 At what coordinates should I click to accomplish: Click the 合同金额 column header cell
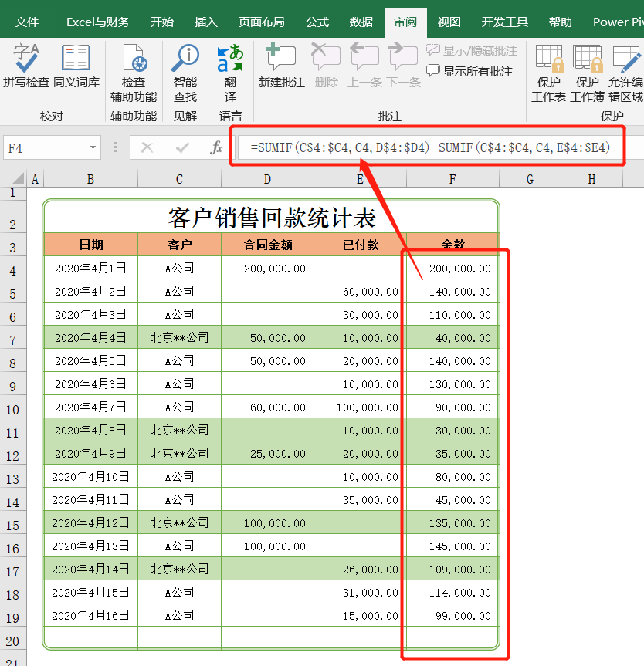tap(267, 245)
